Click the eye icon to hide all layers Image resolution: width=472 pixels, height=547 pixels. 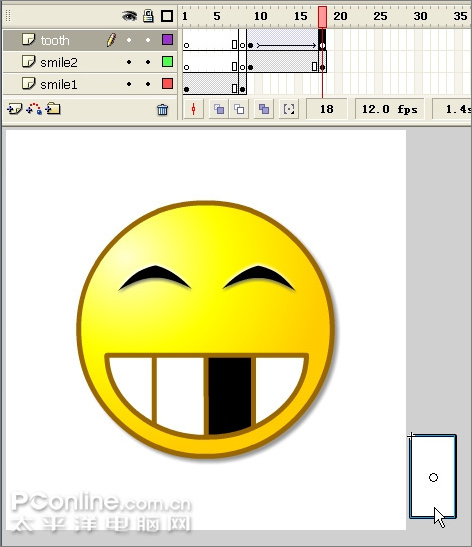tap(129, 16)
